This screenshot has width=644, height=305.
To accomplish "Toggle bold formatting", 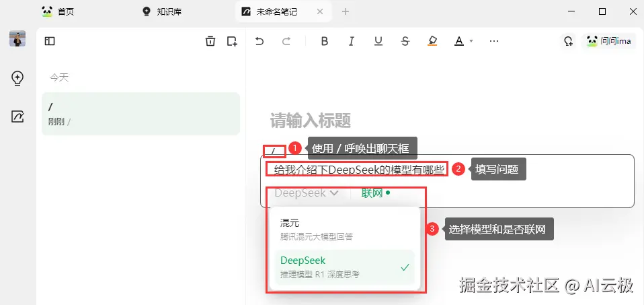I will coord(325,41).
